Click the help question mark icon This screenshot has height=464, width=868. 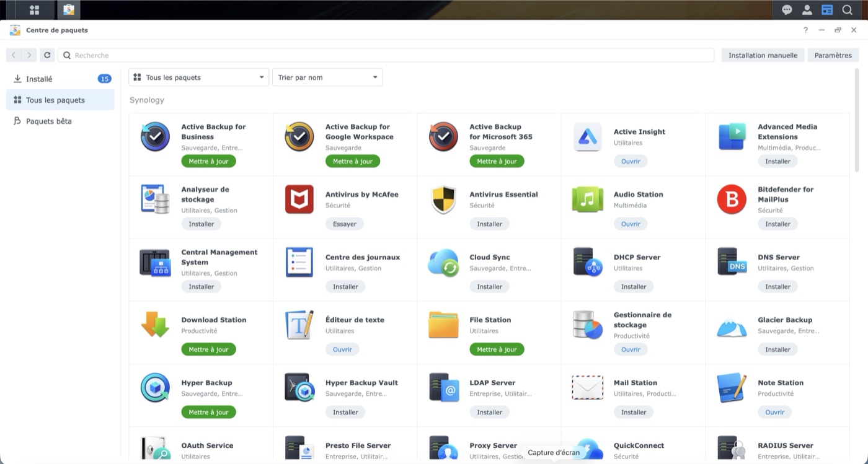tap(805, 30)
